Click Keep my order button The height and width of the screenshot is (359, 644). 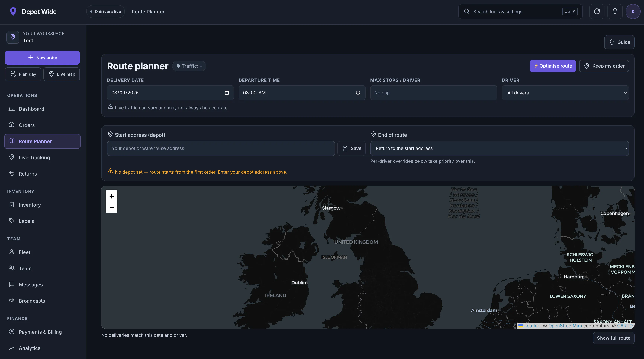[x=604, y=66]
